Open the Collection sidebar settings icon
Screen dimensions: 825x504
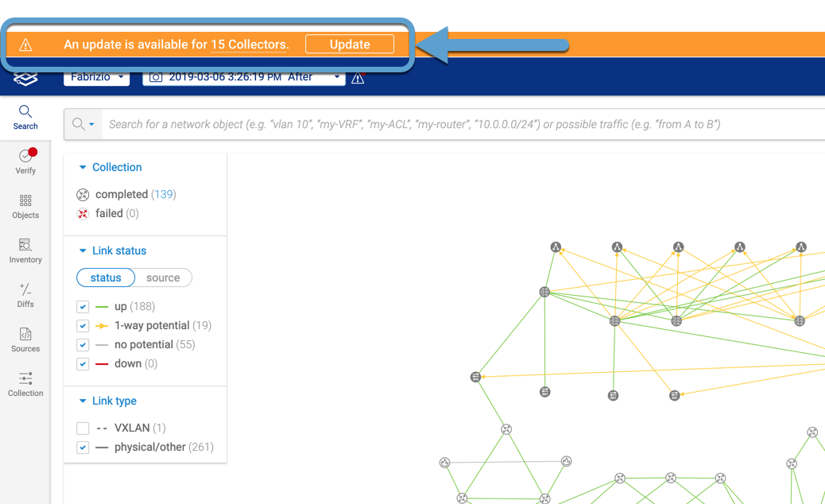[25, 384]
